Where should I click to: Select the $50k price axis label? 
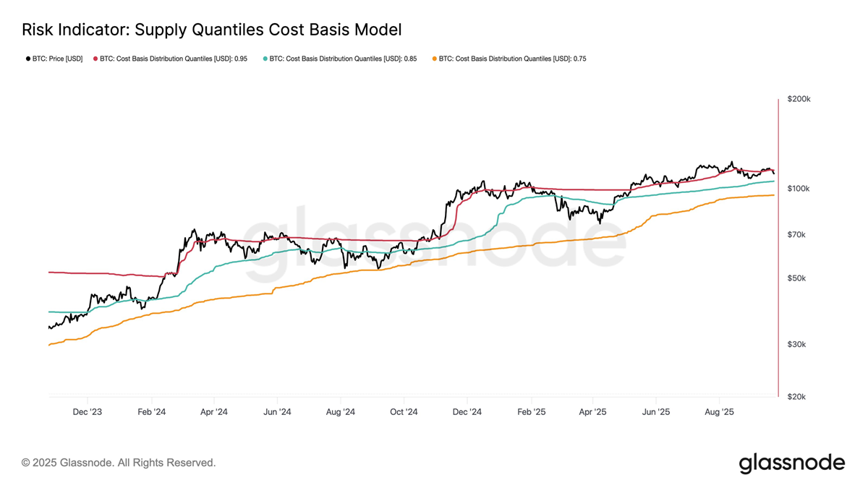(x=796, y=278)
